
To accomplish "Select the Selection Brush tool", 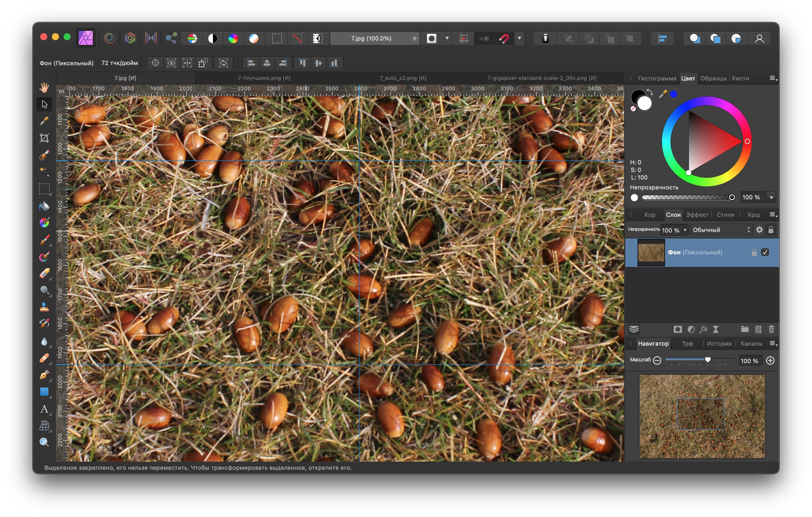I will 44,155.
